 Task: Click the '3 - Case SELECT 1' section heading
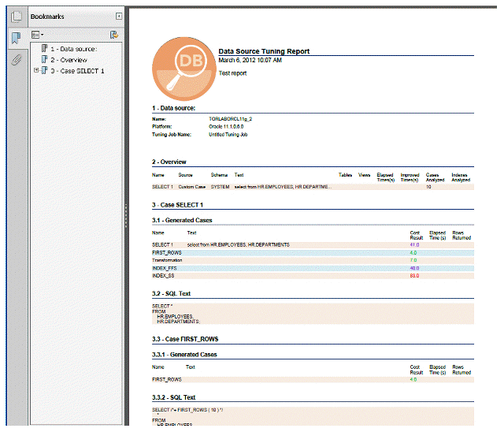177,205
